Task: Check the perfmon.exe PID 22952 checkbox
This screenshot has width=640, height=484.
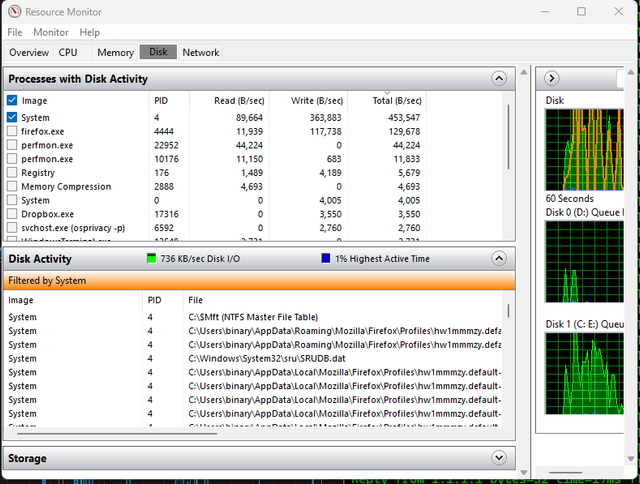Action: pos(12,145)
